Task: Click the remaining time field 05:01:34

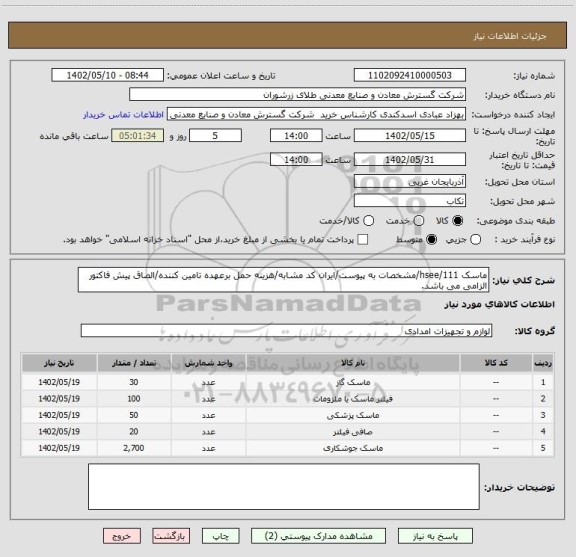Action: (x=138, y=136)
